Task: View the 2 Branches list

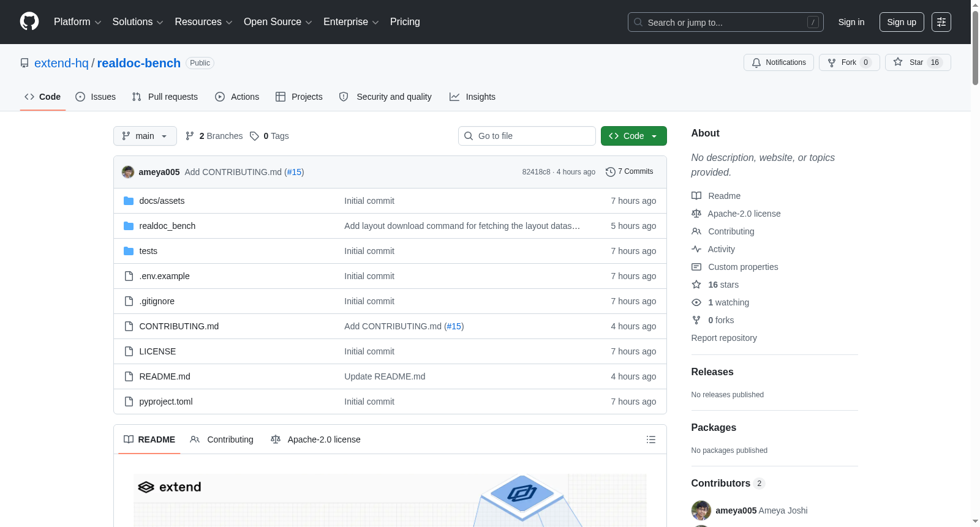Action: point(214,136)
